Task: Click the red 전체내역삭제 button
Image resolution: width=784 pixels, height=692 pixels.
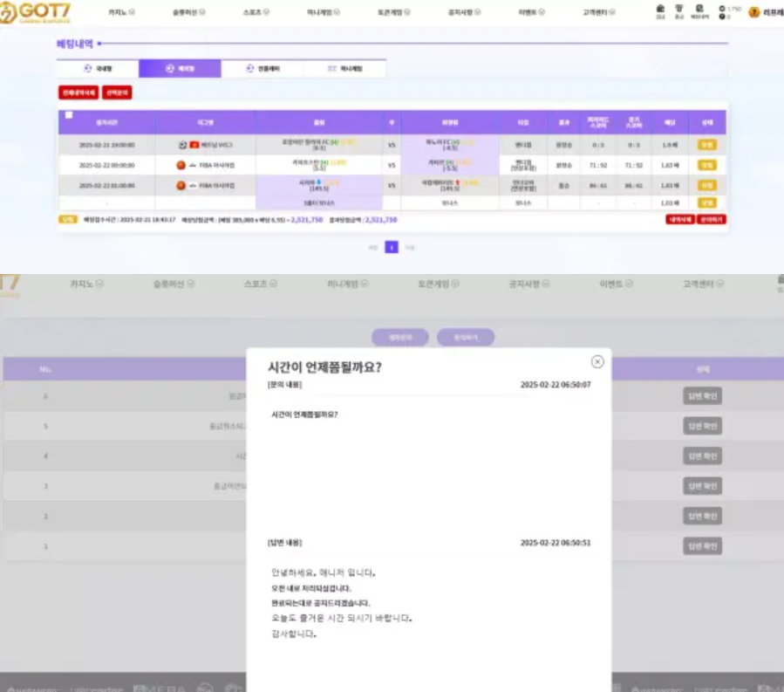Action: tap(78, 92)
